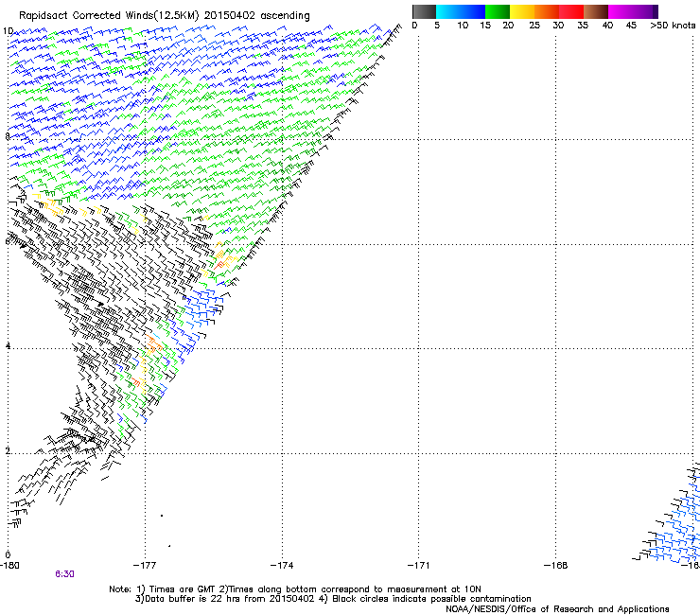Image resolution: width=700 pixels, height=615 pixels.
Task: Click the '>50 knots' legend label
Action: [x=673, y=26]
